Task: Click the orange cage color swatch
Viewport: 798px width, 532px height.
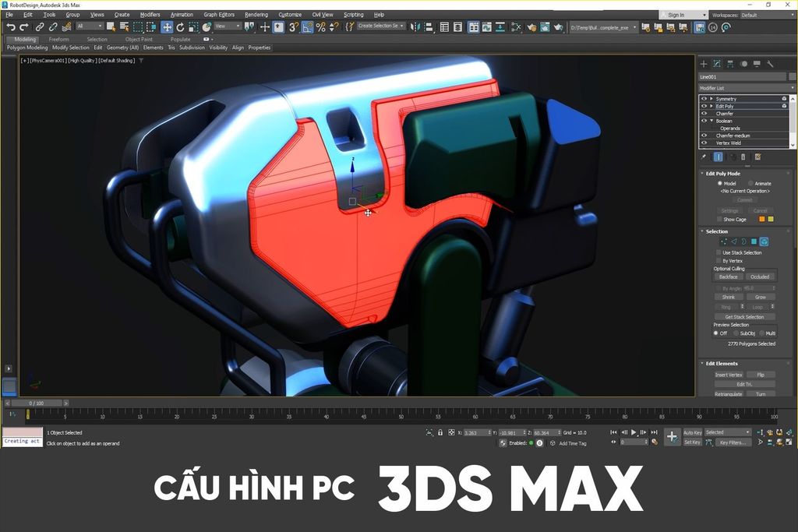Action: pyautogui.click(x=762, y=219)
